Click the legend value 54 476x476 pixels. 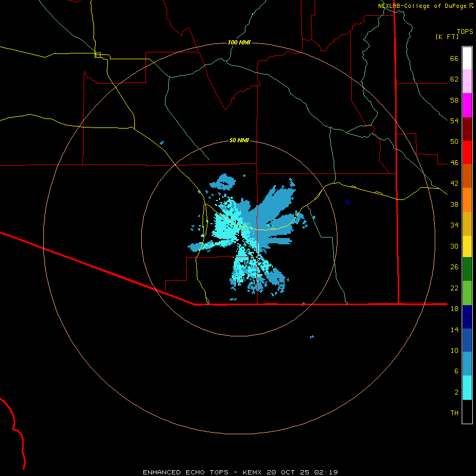point(454,121)
